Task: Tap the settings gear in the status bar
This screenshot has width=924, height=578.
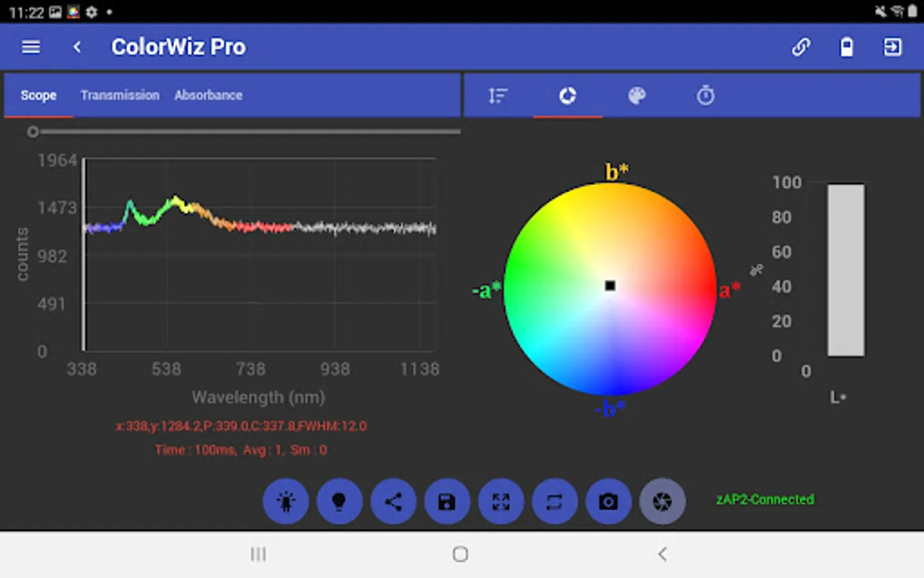Action: [91, 12]
